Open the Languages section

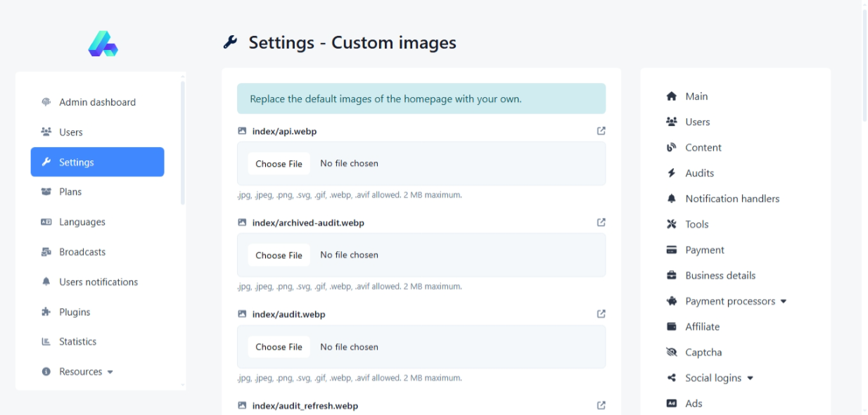tap(82, 222)
